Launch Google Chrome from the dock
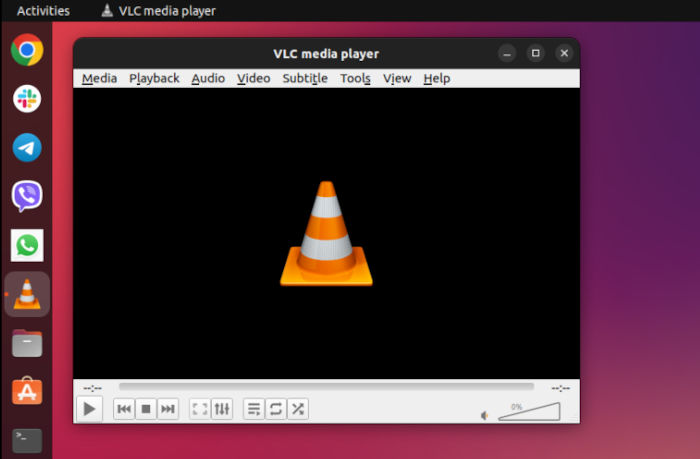The width and height of the screenshot is (700, 459). coord(27,50)
